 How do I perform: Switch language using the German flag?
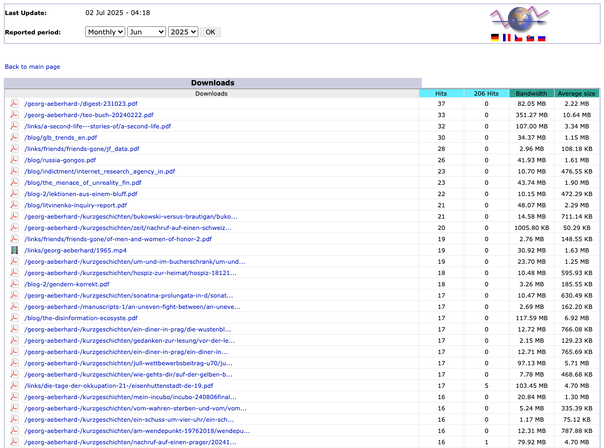495,38
